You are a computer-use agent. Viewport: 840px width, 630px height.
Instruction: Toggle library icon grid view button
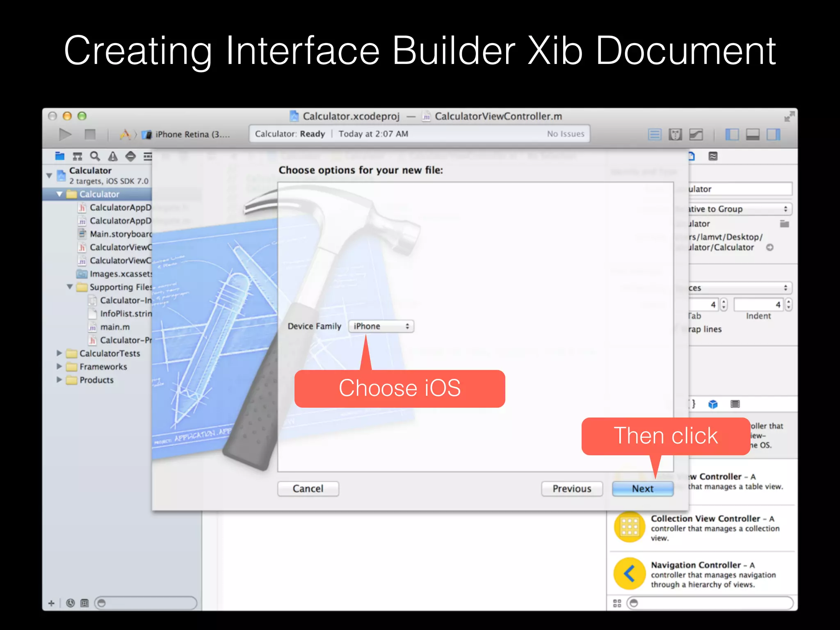[617, 603]
